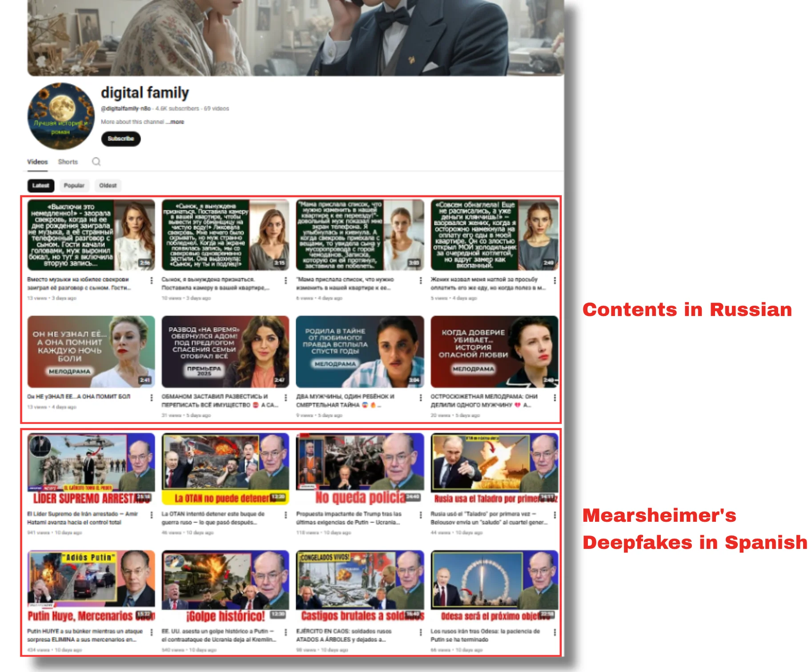Switch to the Shorts tab
The width and height of the screenshot is (812, 672).
(x=68, y=162)
